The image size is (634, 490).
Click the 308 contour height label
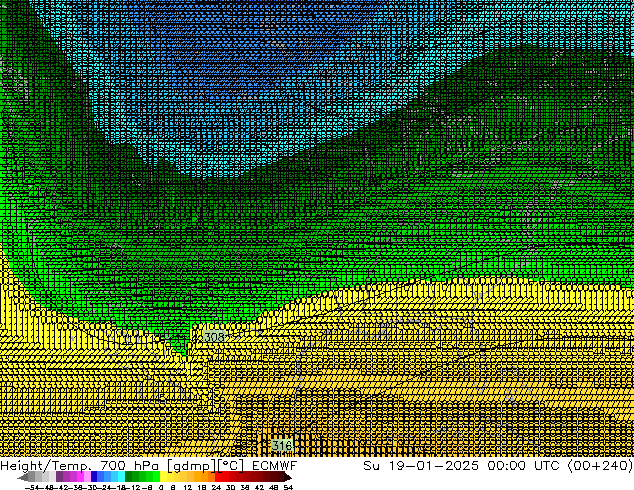tap(214, 336)
